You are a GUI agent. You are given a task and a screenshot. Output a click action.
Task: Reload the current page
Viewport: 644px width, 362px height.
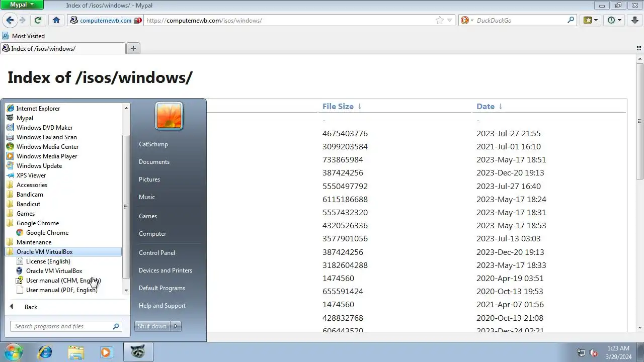37,20
